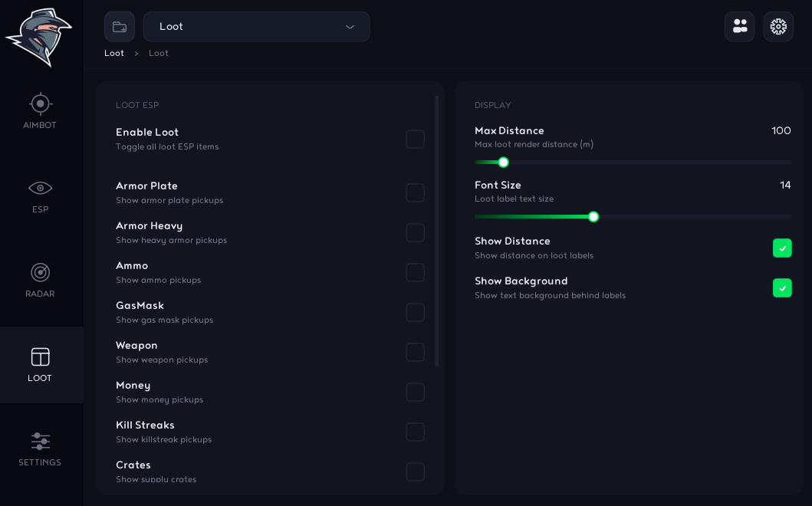Tick the Armor Heavy checkbox
The image size is (812, 506).
pyautogui.click(x=416, y=232)
